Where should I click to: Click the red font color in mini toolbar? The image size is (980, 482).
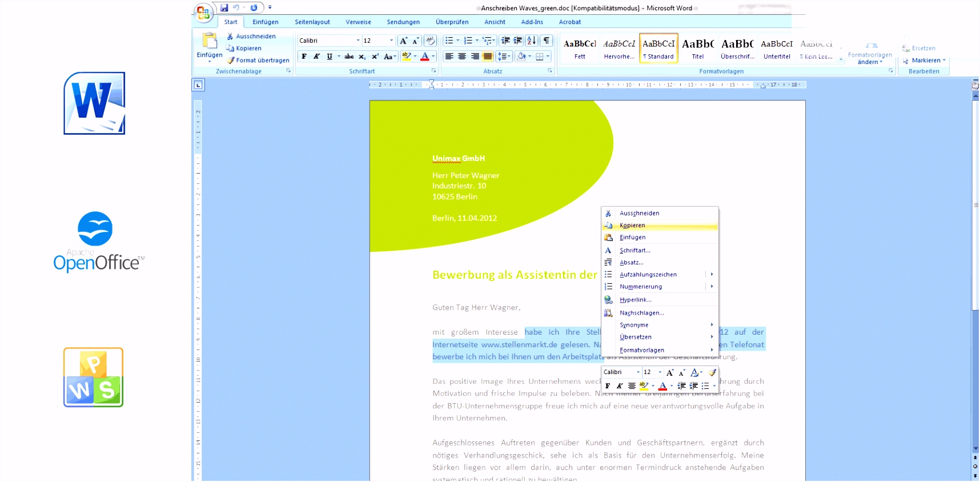[662, 386]
